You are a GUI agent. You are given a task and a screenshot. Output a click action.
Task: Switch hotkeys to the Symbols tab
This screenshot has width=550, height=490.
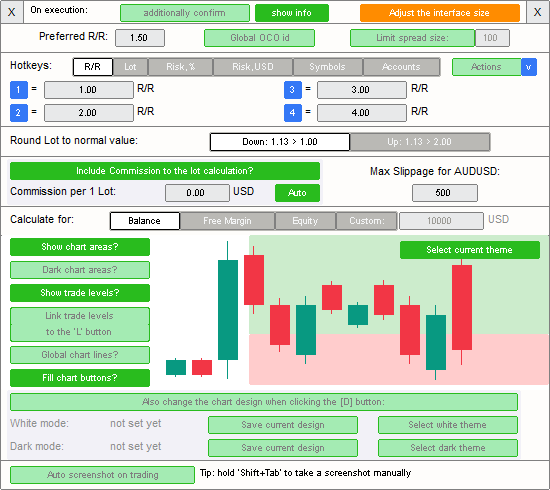[x=327, y=67]
